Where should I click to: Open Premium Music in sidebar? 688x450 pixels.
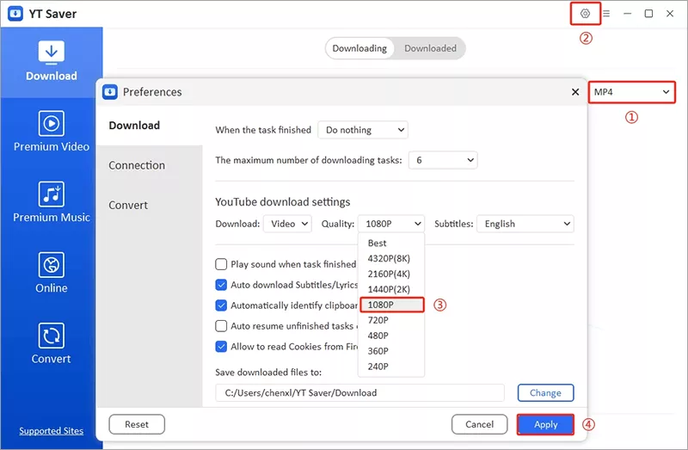pyautogui.click(x=51, y=202)
